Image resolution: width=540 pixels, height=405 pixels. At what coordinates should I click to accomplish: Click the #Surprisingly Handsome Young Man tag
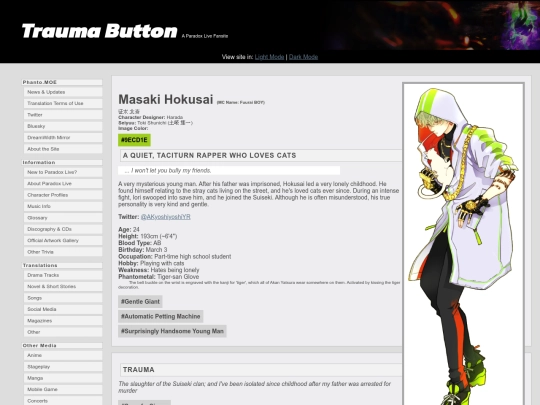(x=172, y=331)
